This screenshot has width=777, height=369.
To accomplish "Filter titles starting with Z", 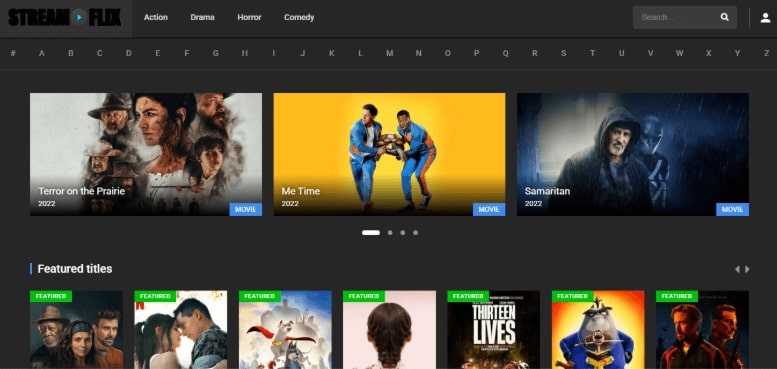I will coord(767,53).
